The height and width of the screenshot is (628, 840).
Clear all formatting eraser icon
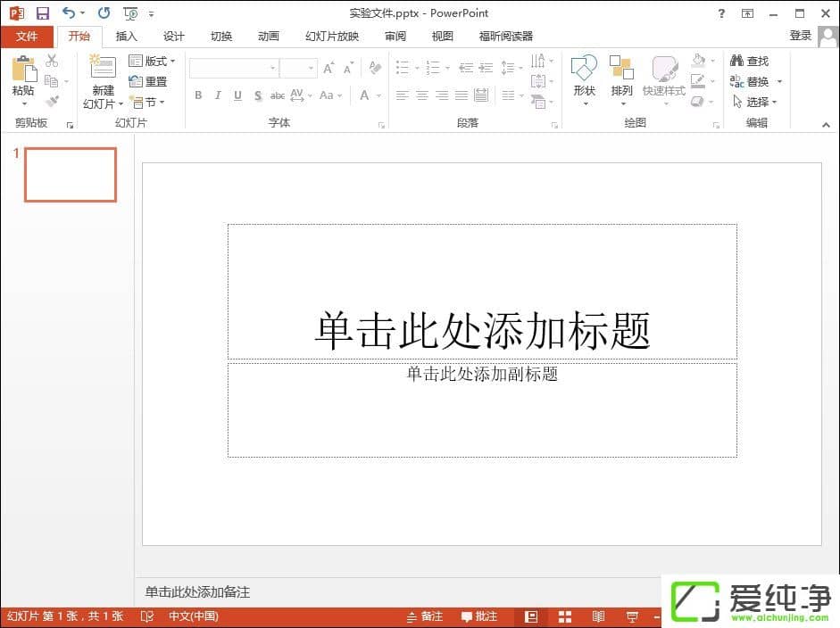tap(376, 68)
